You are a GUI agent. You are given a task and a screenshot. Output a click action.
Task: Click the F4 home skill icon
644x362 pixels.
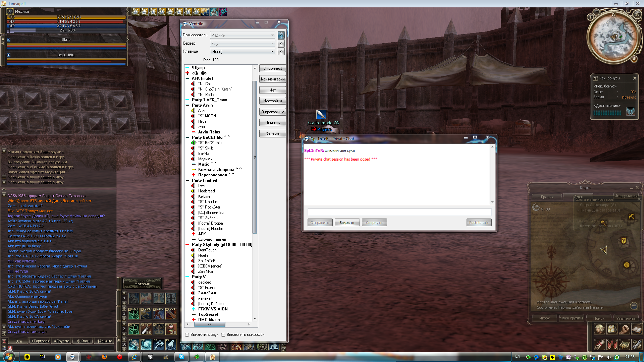(171, 344)
